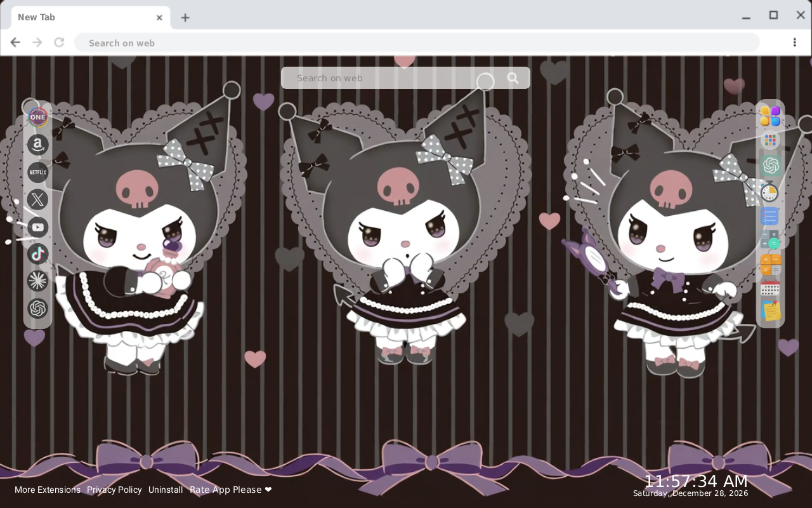Viewport: 812px width, 508px height.
Task: Click the date Saturday, December 28, 2026
Action: pyautogui.click(x=691, y=493)
